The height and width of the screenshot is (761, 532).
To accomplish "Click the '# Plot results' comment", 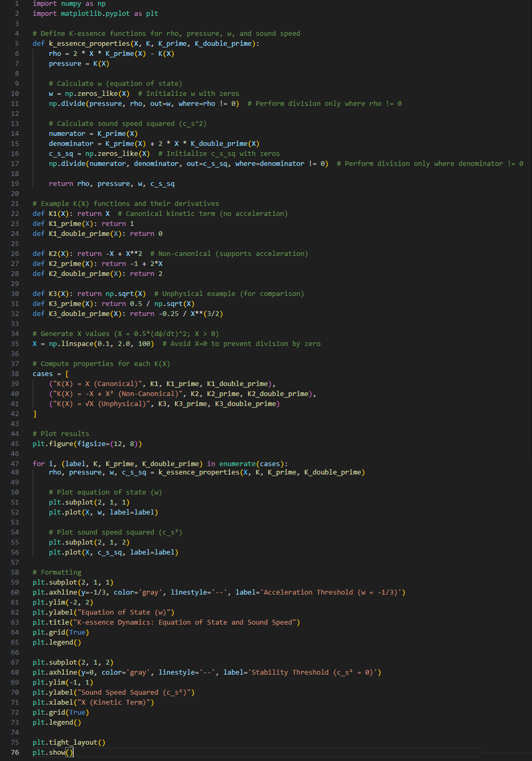I will tap(61, 433).
